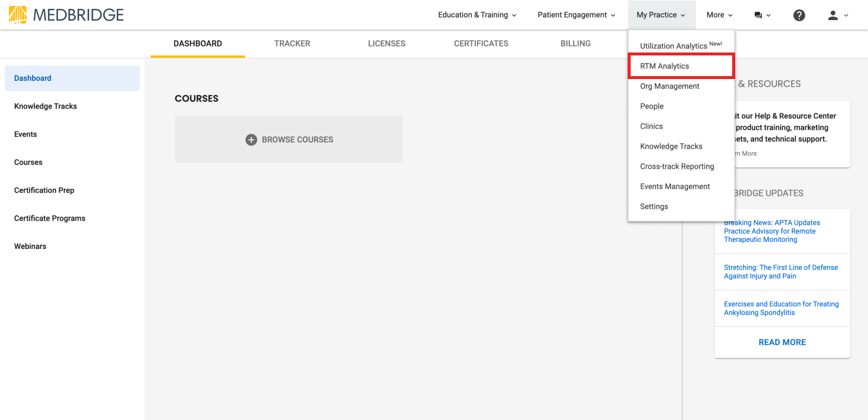The image size is (868, 420).
Task: Switch to the Certificates tab
Action: (x=481, y=44)
